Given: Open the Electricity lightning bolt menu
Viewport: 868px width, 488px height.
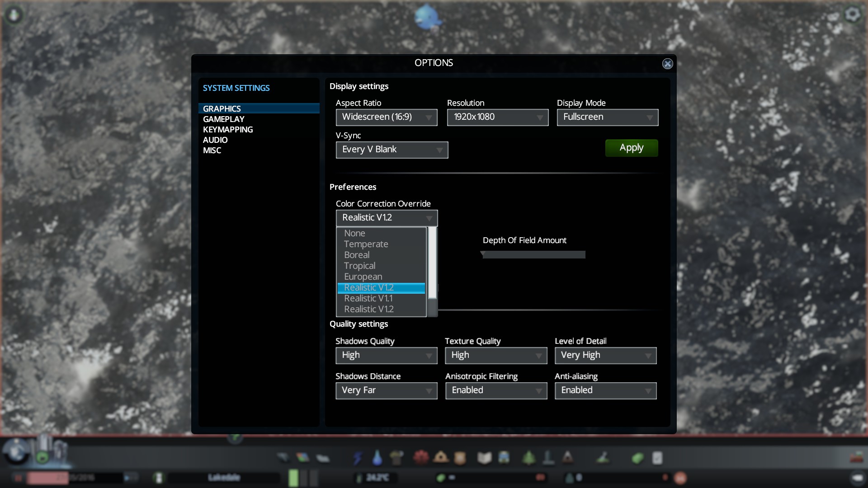Looking at the screenshot, I should [358, 458].
